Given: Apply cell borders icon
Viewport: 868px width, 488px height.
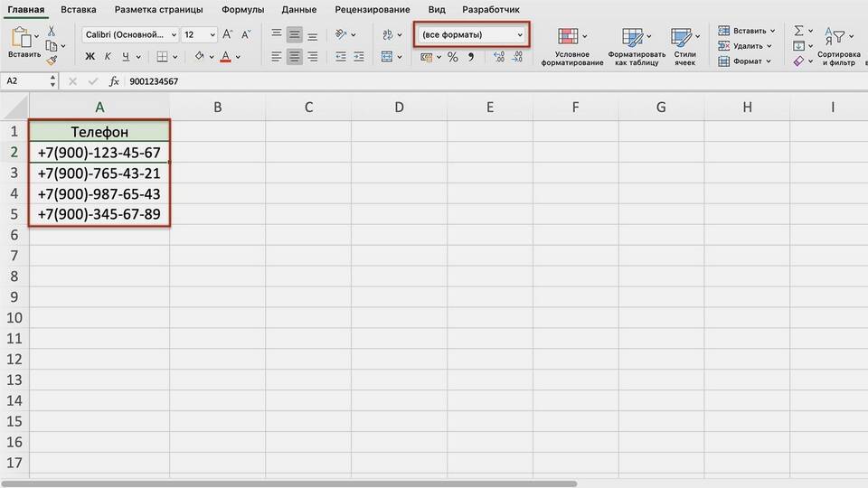Looking at the screenshot, I should click(x=162, y=56).
